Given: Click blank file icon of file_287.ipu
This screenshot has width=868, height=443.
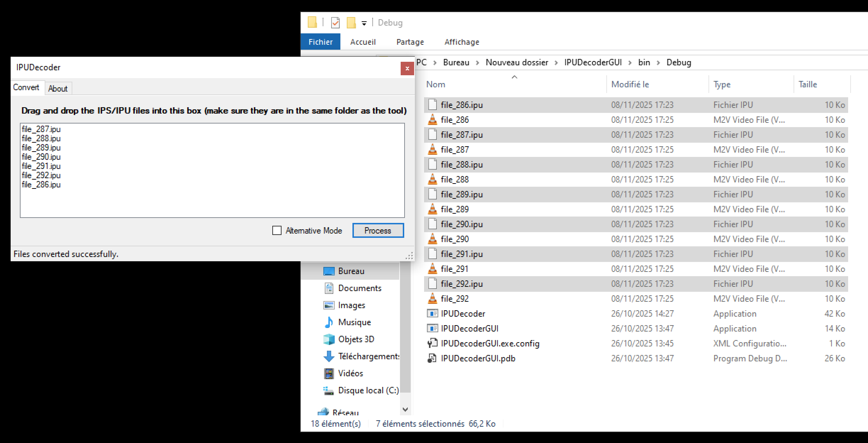Looking at the screenshot, I should pyautogui.click(x=432, y=135).
